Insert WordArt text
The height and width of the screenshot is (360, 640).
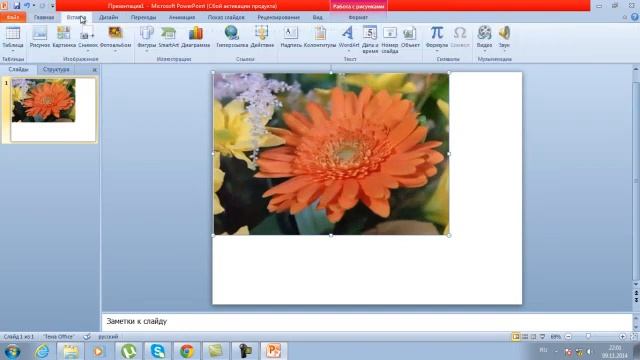pyautogui.click(x=349, y=37)
